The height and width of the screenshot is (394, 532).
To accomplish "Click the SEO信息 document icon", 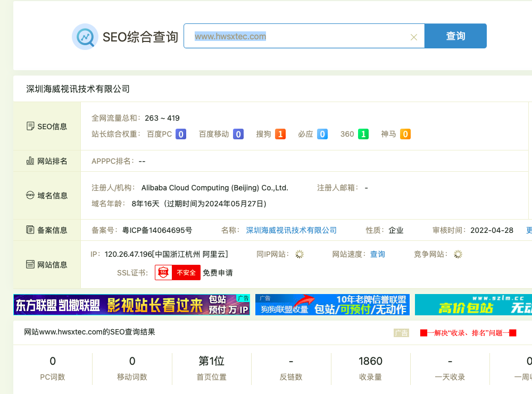I will (30, 127).
